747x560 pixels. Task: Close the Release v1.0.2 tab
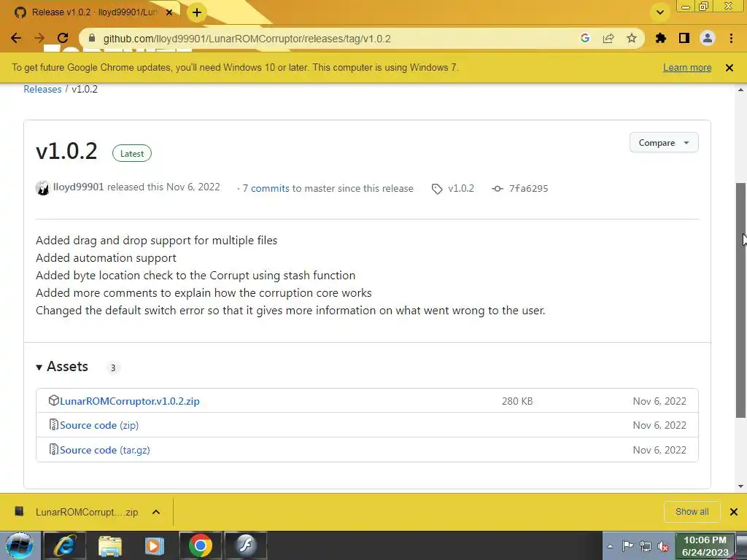coord(169,12)
